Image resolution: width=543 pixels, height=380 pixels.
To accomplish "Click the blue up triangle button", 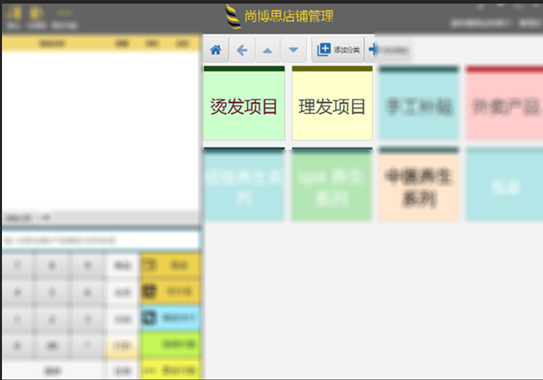I will [x=267, y=50].
